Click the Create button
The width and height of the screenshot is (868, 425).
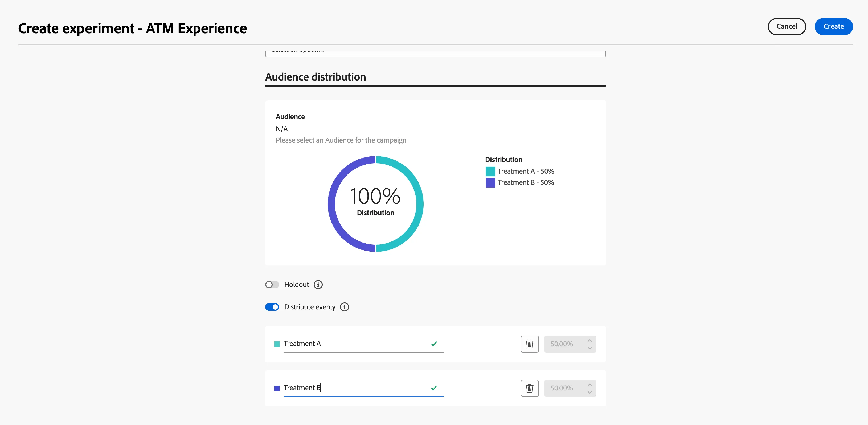(834, 26)
